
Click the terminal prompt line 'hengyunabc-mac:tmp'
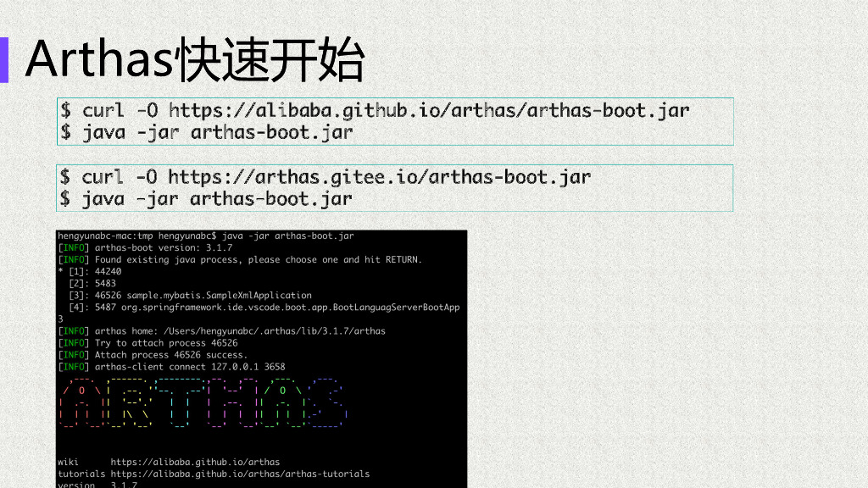click(206, 236)
